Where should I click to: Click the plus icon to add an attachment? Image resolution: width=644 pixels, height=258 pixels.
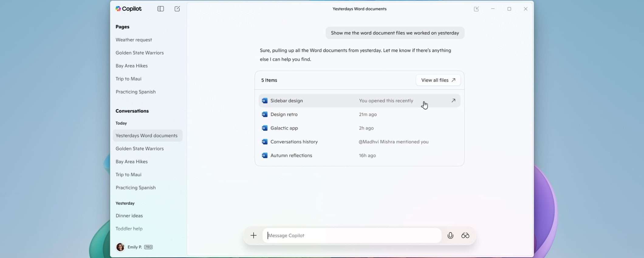coord(253,235)
